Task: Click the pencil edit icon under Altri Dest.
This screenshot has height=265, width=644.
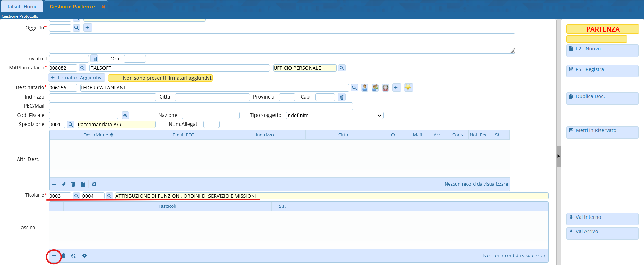Action: click(64, 185)
